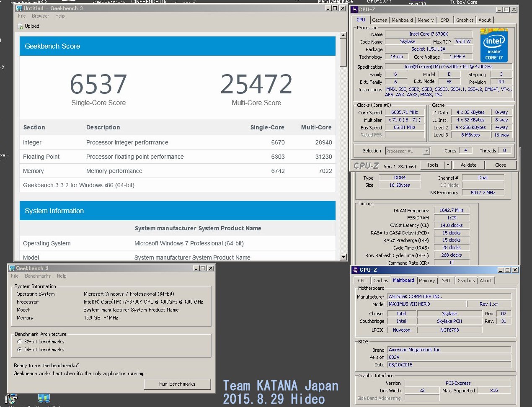532x407 pixels.
Task: Click the Core Speed value 6035.71 MHz
Action: (x=405, y=113)
